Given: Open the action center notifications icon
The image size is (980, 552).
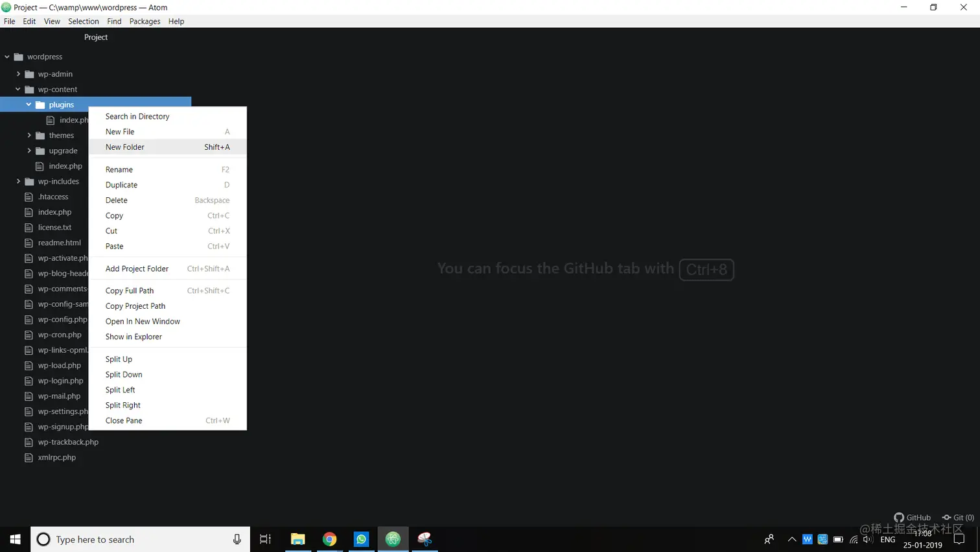Looking at the screenshot, I should pyautogui.click(x=959, y=539).
